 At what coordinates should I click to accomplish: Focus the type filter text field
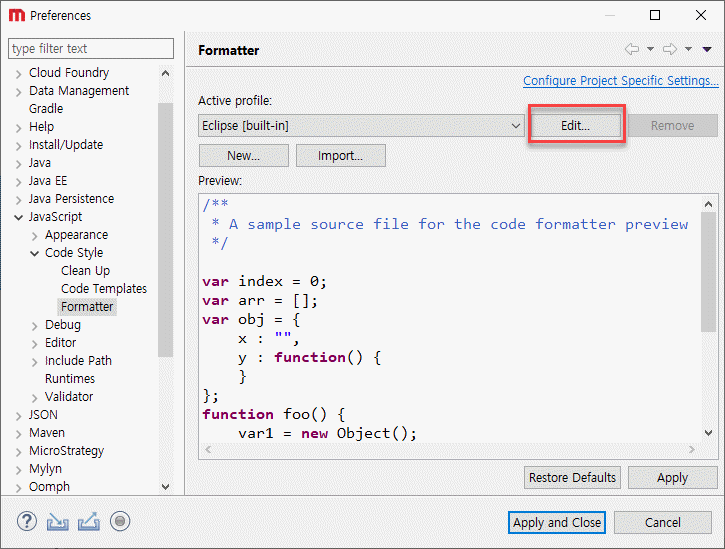coord(91,49)
